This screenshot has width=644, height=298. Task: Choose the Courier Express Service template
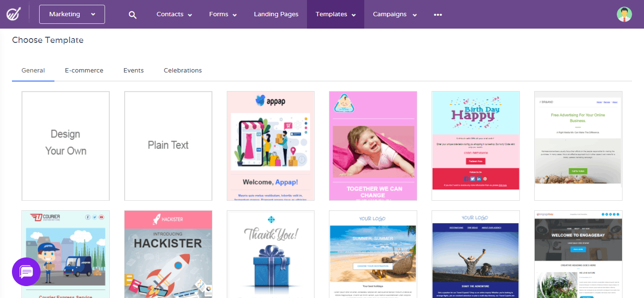[x=65, y=254]
